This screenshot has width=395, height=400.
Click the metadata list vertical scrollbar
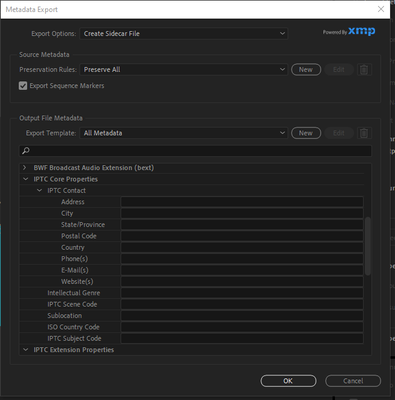[368, 246]
